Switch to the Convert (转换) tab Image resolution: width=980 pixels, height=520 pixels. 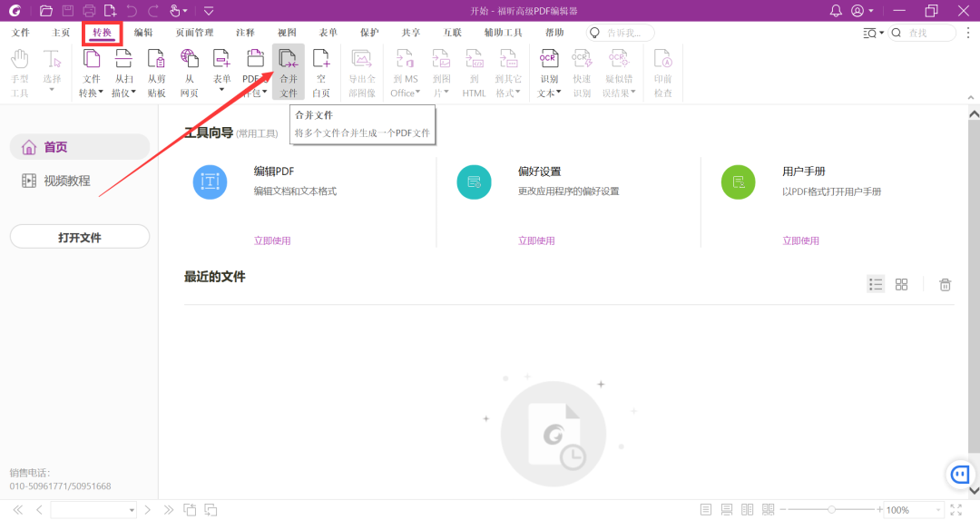point(102,33)
